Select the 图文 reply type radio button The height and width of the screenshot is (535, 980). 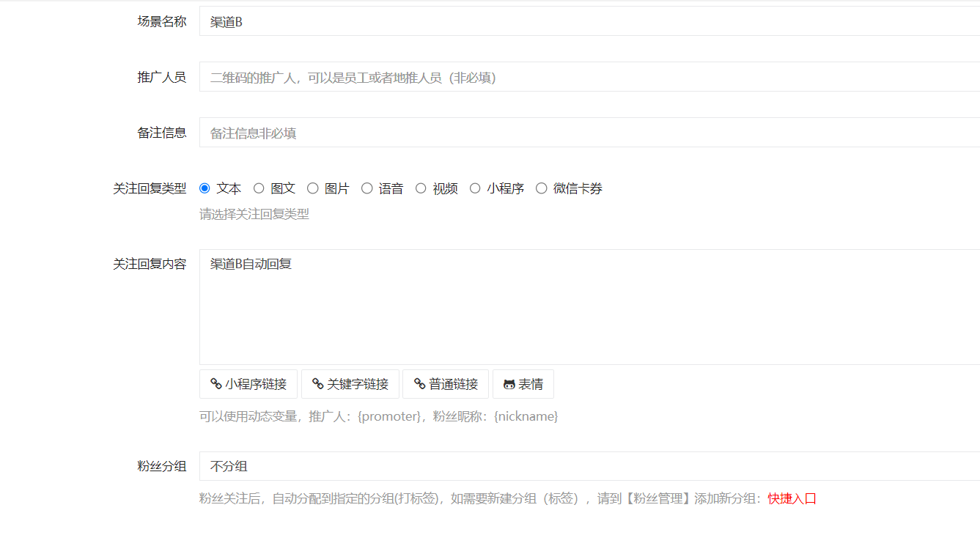tap(259, 188)
